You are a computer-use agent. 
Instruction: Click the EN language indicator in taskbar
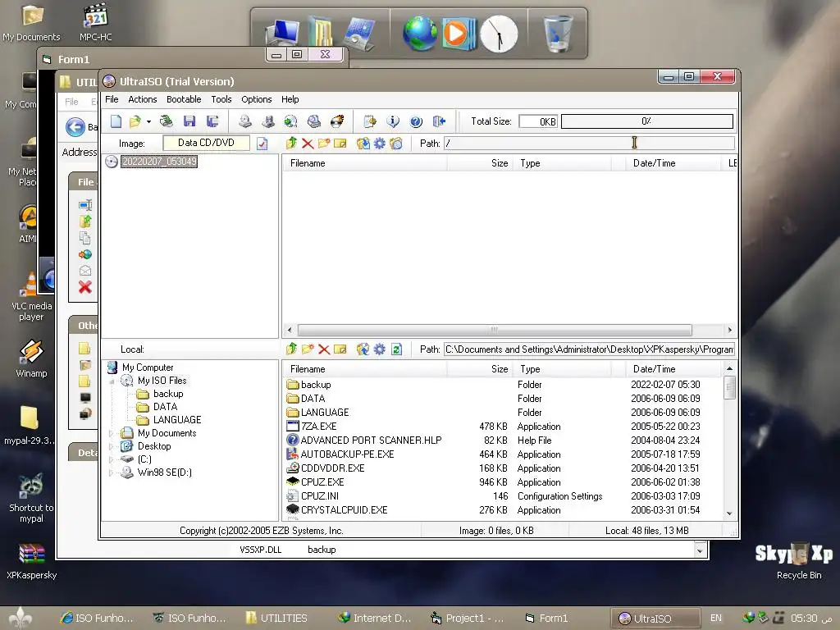(x=715, y=619)
